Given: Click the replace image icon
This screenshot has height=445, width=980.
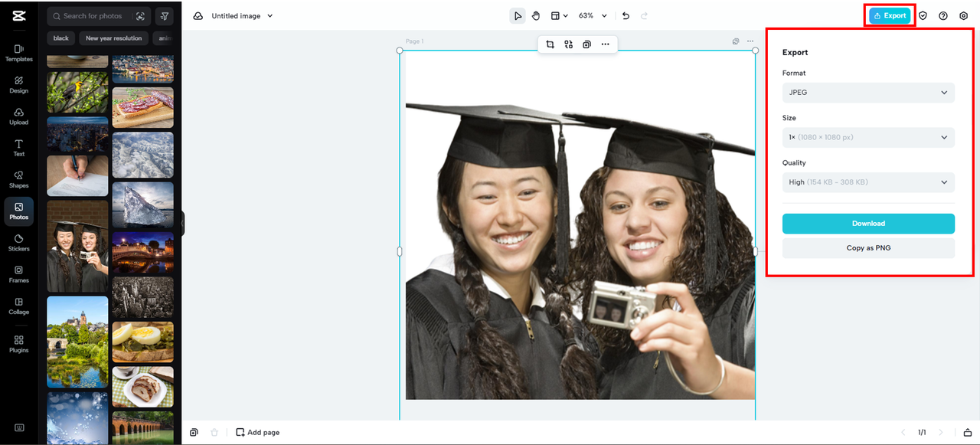Looking at the screenshot, I should pyautogui.click(x=568, y=44).
